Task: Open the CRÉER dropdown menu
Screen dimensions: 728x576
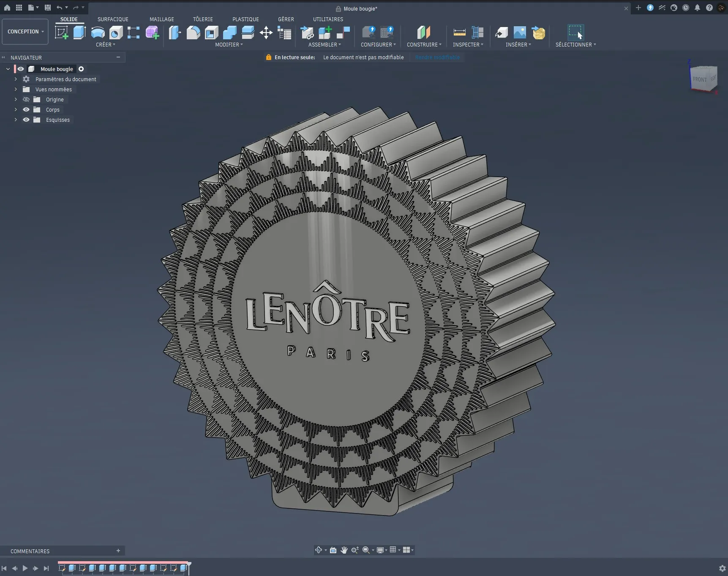Action: pos(105,44)
